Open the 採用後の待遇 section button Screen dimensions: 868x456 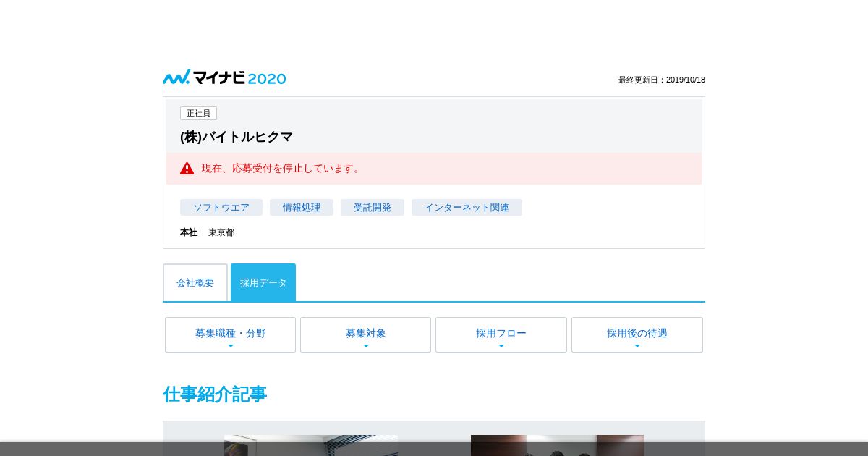[637, 334]
